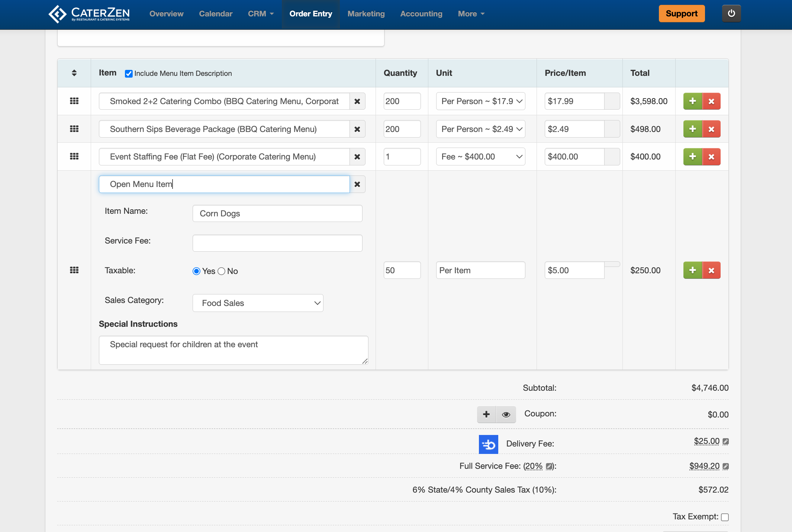Uncheck Include Menu Item Description
This screenshot has height=532, width=792.
(129, 74)
